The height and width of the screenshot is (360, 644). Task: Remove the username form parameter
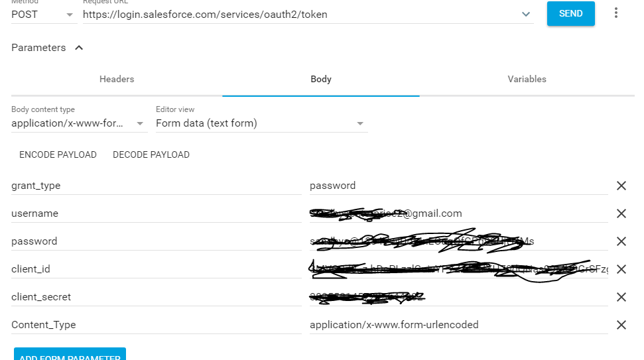point(621,213)
